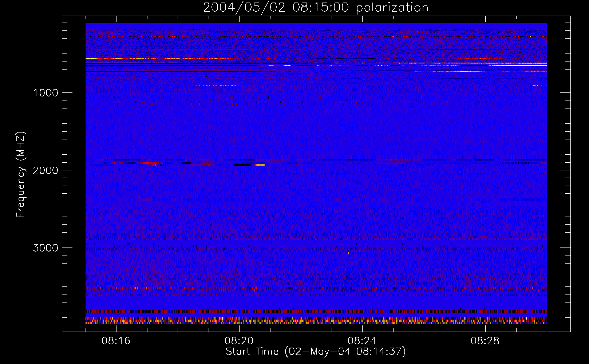Click the 'Frequency (MHZ)' axis label
The height and width of the screenshot is (364, 589).
point(21,175)
